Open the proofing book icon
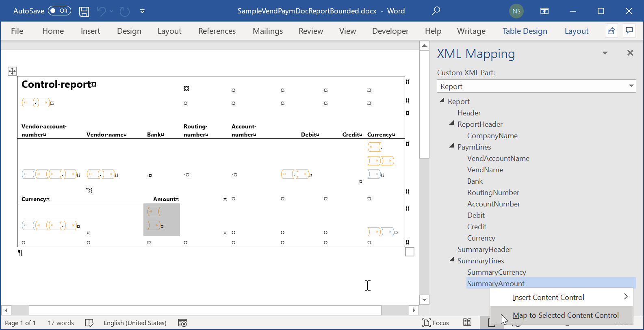 [89, 323]
